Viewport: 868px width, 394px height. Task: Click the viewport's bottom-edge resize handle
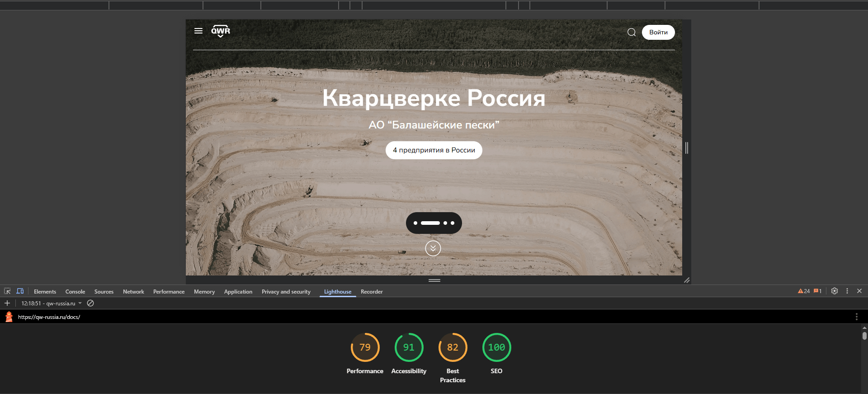434,280
